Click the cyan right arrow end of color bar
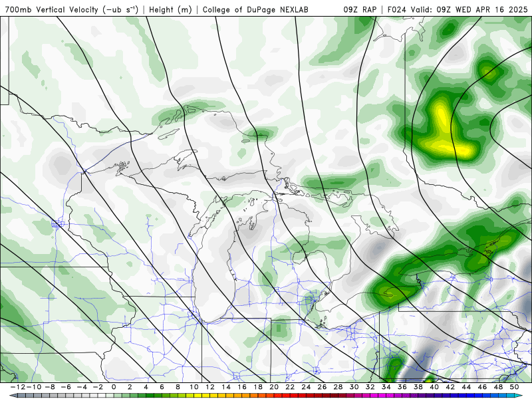The height and width of the screenshot is (399, 532). [519, 396]
